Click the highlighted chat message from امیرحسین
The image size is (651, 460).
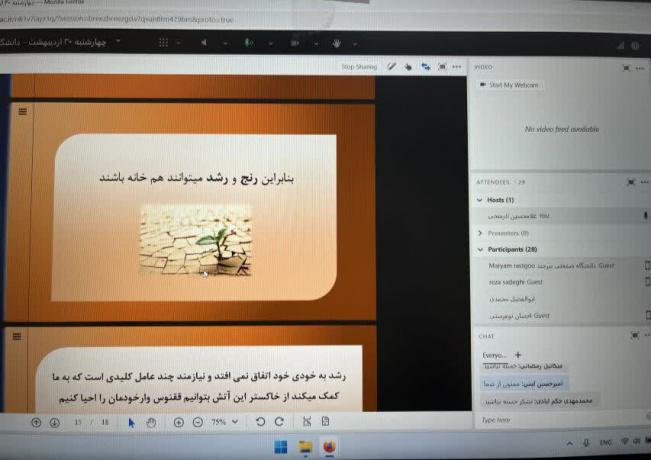(x=524, y=384)
